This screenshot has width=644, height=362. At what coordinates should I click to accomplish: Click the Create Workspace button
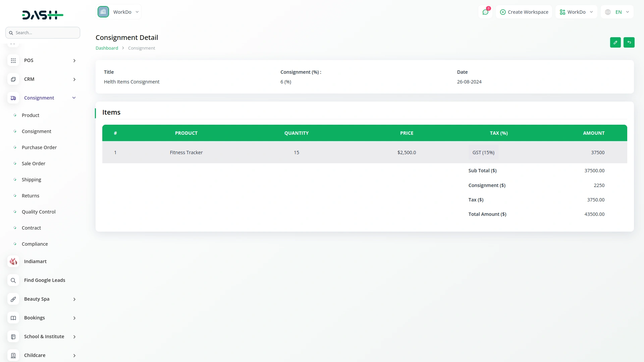tap(524, 12)
